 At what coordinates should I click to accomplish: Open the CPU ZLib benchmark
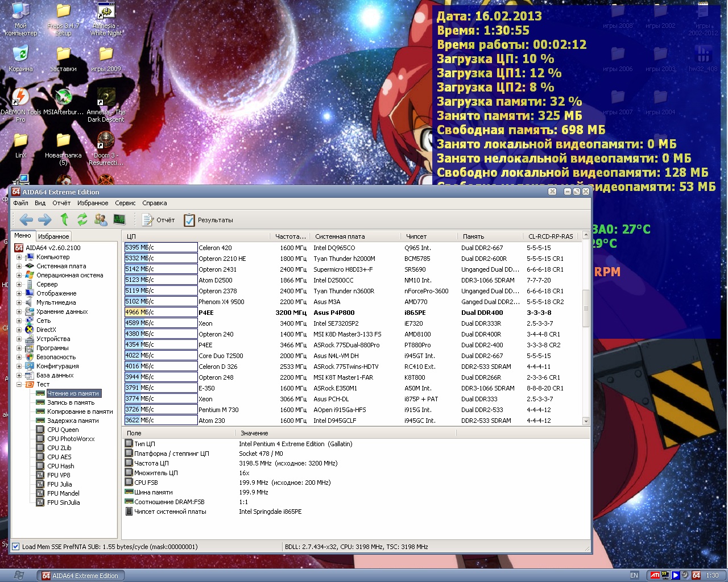click(x=59, y=448)
